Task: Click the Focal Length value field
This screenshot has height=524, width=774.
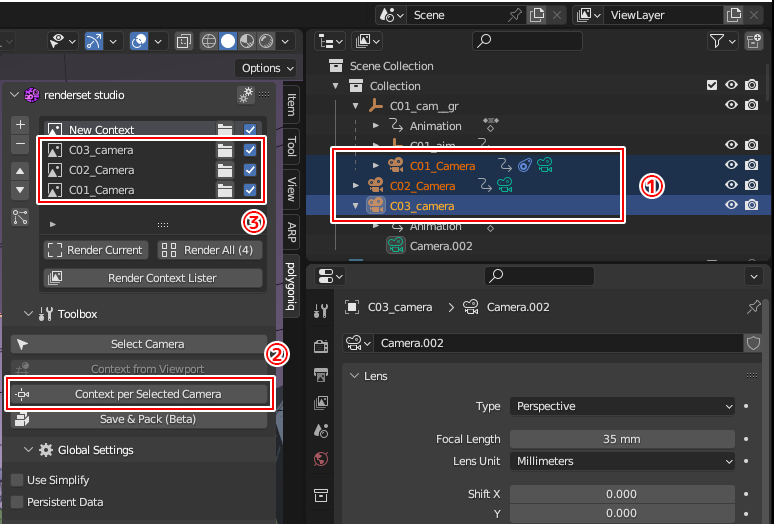Action: click(x=621, y=439)
